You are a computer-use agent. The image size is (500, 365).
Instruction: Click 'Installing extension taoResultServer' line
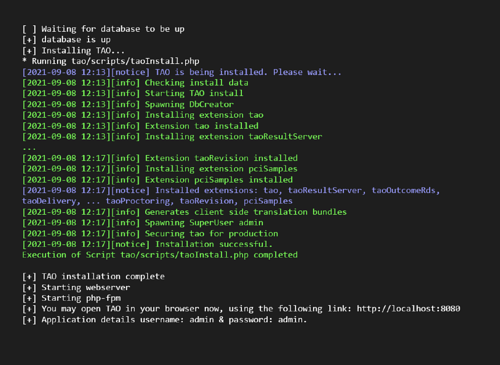tap(172, 137)
